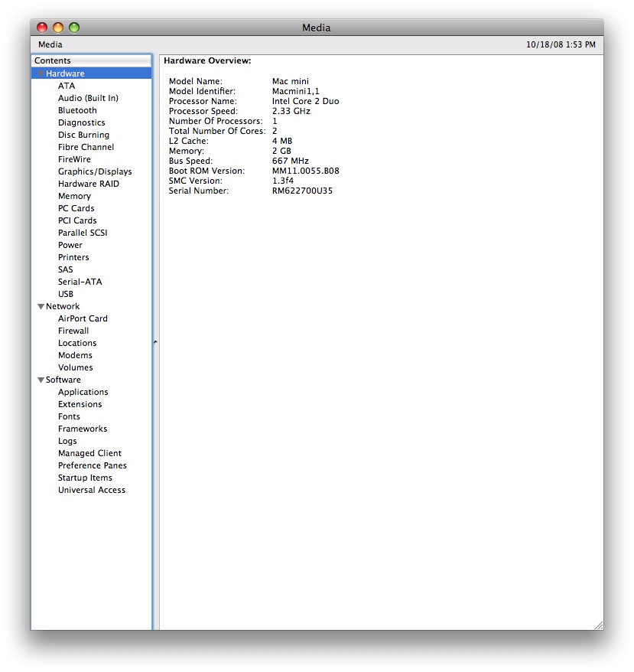Collapse the Hardware disclosure triangle
This screenshot has height=672, width=634.
41,73
